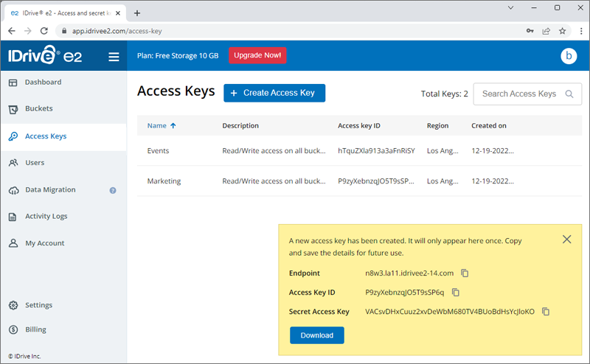Open a new browser tab
590x364 pixels.
click(137, 13)
